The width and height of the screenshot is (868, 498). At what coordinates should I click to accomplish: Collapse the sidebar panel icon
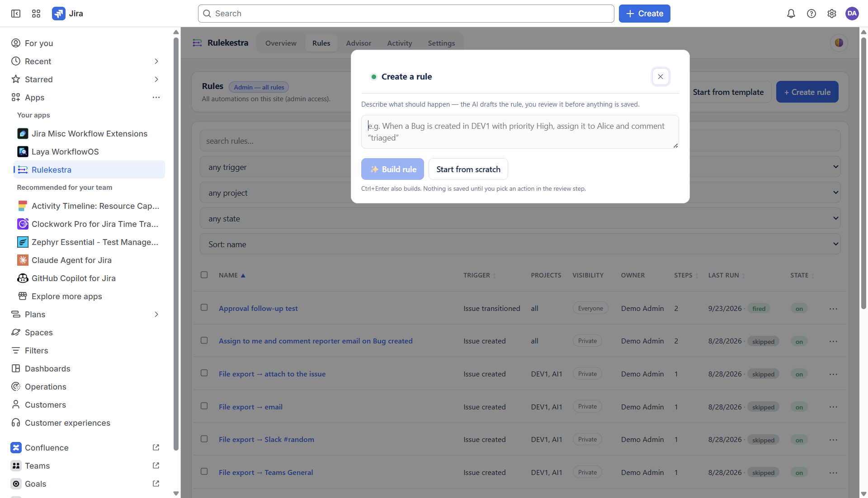(16, 14)
